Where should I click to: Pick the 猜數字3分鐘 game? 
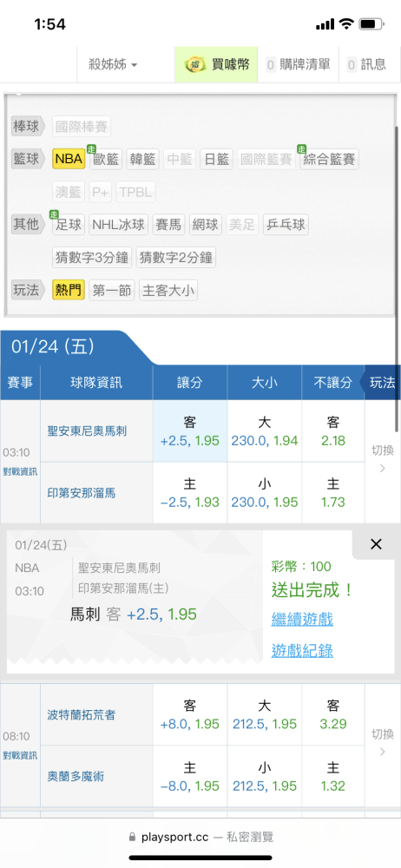[93, 258]
